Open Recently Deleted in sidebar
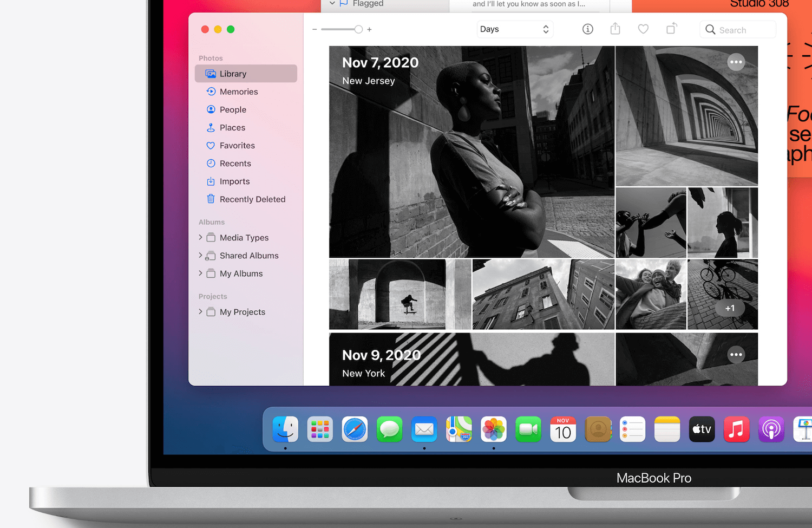Image resolution: width=812 pixels, height=528 pixels. pos(252,199)
